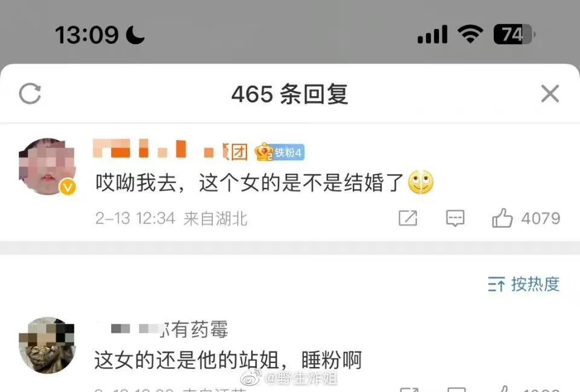
Task: Close the 465 replies panel
Action: click(550, 93)
